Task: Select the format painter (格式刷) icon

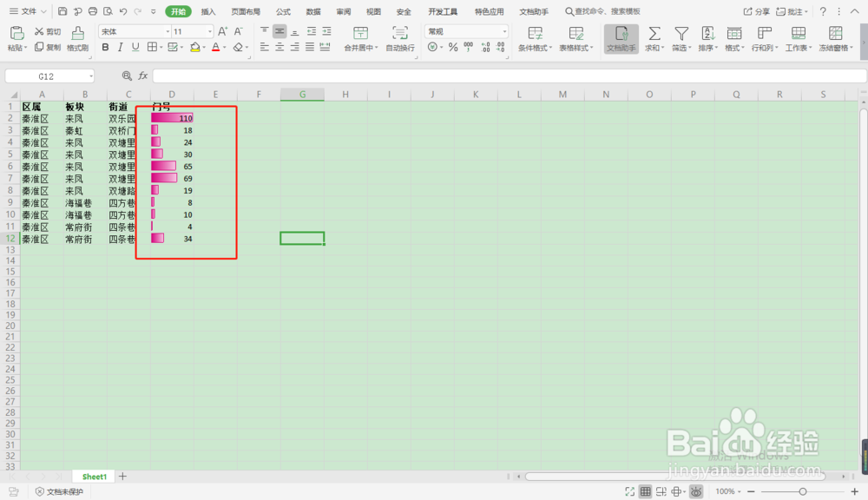Action: click(77, 35)
